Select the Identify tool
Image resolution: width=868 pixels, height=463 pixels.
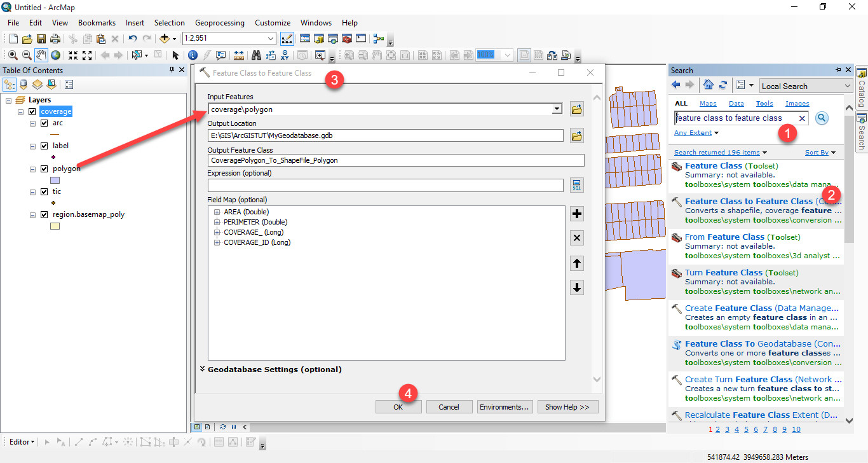click(x=193, y=55)
